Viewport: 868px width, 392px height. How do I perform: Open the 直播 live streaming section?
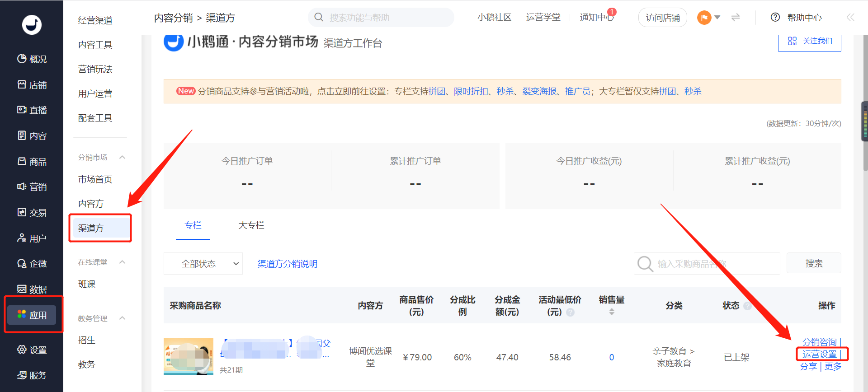(32, 110)
